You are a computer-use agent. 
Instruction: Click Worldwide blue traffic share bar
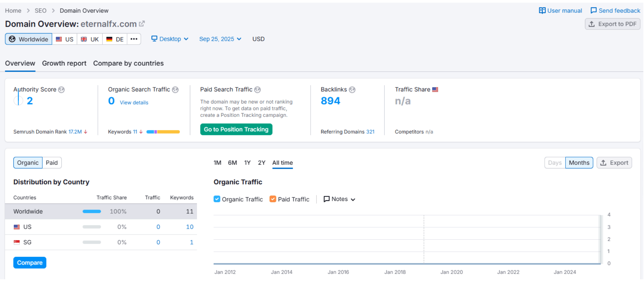point(92,212)
